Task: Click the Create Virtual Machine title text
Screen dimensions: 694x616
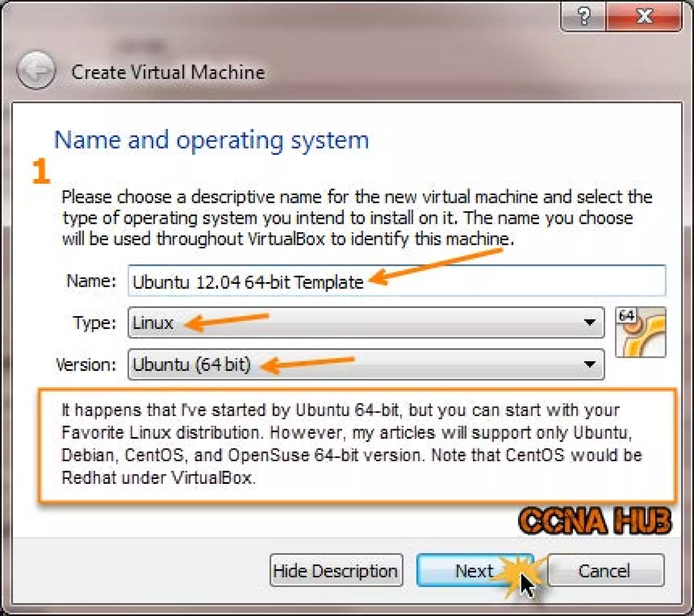Action: (168, 72)
